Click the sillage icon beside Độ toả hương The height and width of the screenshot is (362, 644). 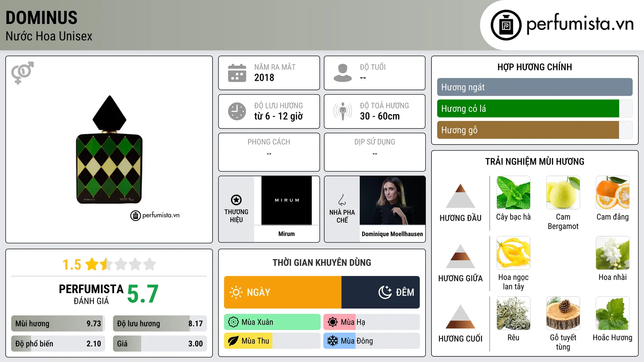tap(343, 111)
